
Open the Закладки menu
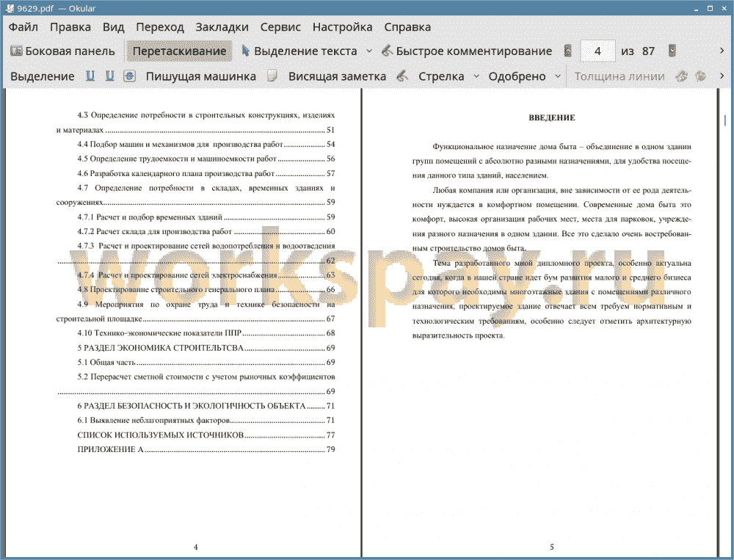pyautogui.click(x=222, y=27)
